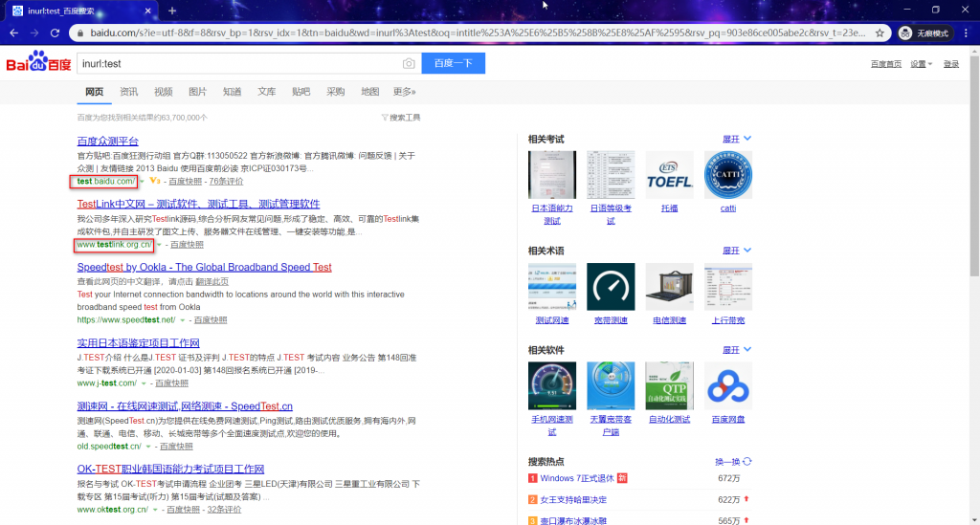The width and height of the screenshot is (980, 525).
Task: Switch to the 资讯 tab
Action: click(x=129, y=92)
